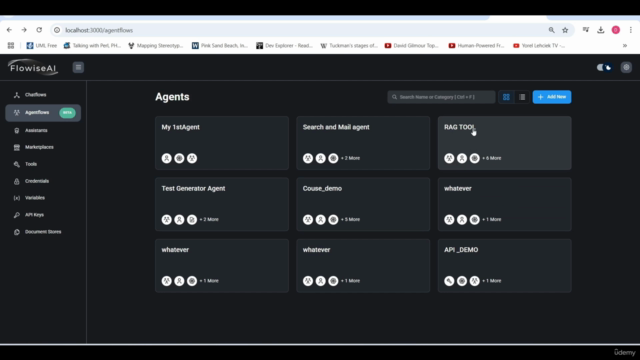Open the RAG TOOL agent card
640x360 pixels.
point(504,143)
